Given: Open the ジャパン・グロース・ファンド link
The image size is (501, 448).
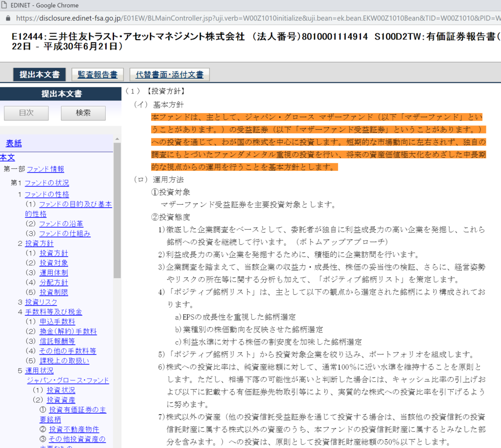Looking at the screenshot, I should coord(68,380).
